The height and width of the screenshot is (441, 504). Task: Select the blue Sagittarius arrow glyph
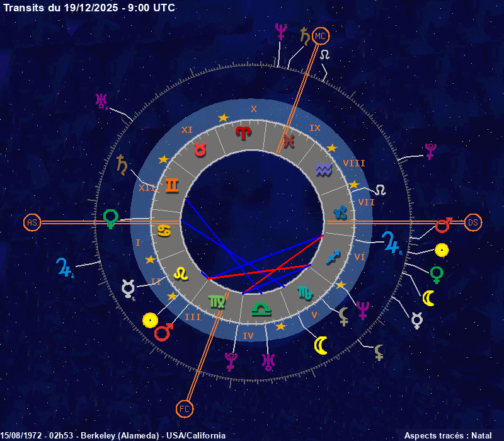click(333, 257)
